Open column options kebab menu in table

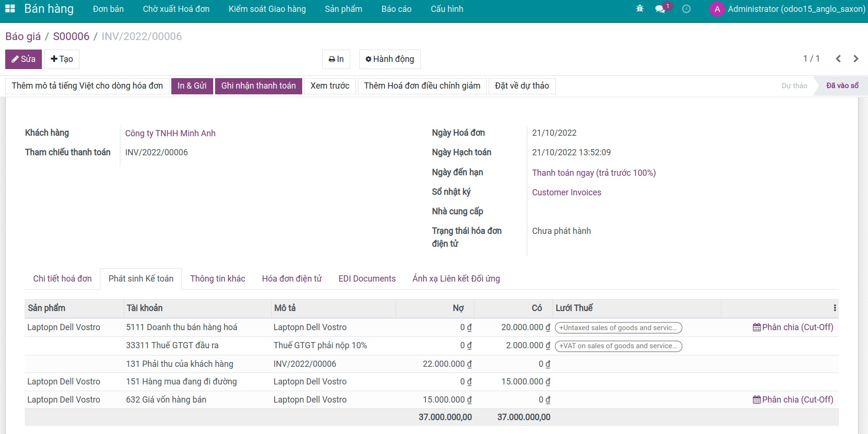coord(835,308)
